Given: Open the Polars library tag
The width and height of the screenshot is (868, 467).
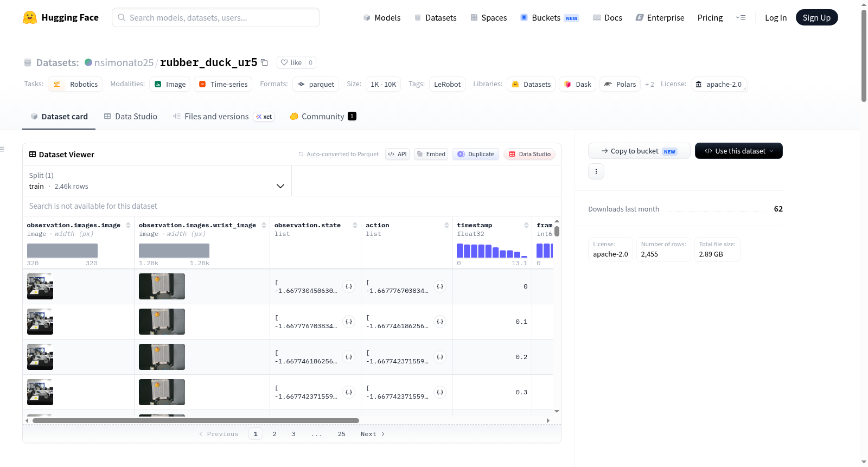Looking at the screenshot, I should [x=620, y=84].
